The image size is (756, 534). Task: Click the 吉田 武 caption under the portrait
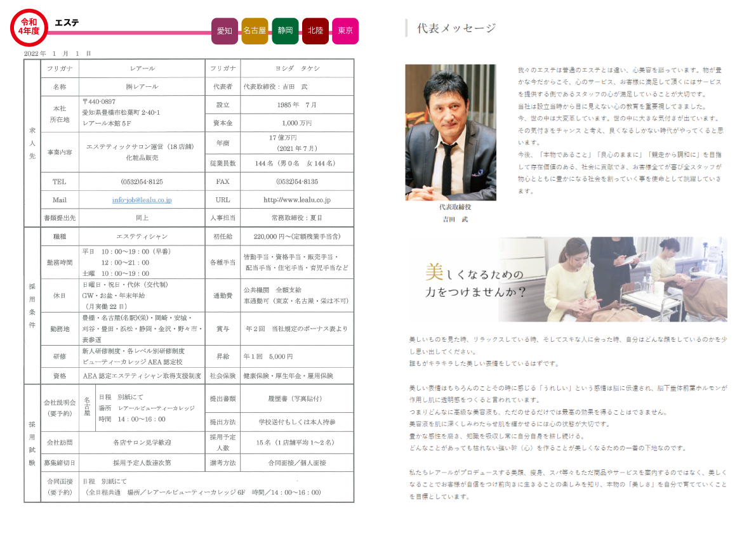coord(455,219)
